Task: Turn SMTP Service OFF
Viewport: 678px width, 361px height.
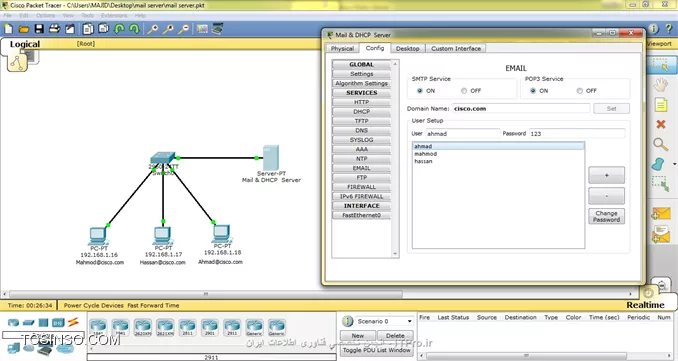Action: point(464,91)
